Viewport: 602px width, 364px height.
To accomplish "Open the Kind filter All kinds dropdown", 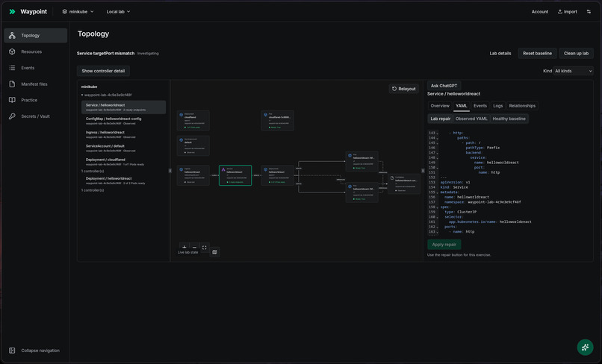I will [x=573, y=71].
